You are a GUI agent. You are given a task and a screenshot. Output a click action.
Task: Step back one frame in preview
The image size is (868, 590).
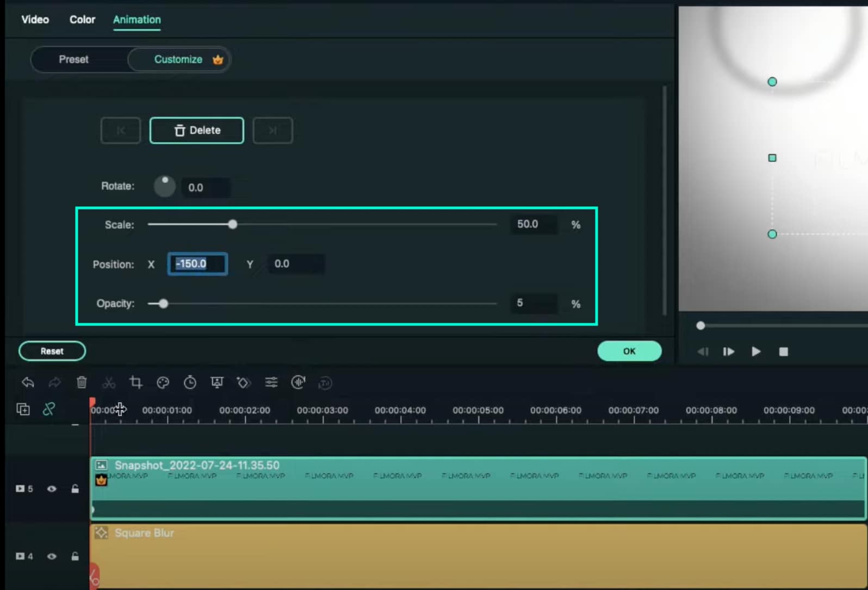[x=703, y=352]
